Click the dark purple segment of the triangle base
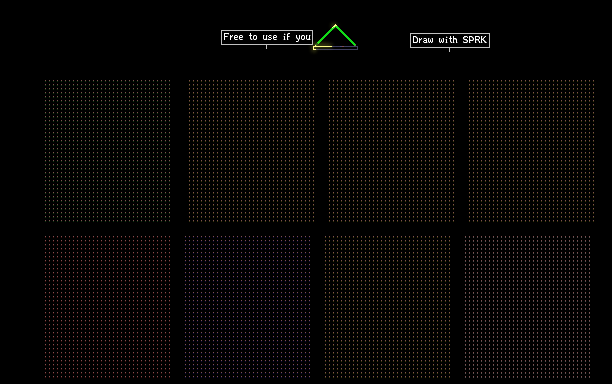This screenshot has height=384, width=612. 345,48
